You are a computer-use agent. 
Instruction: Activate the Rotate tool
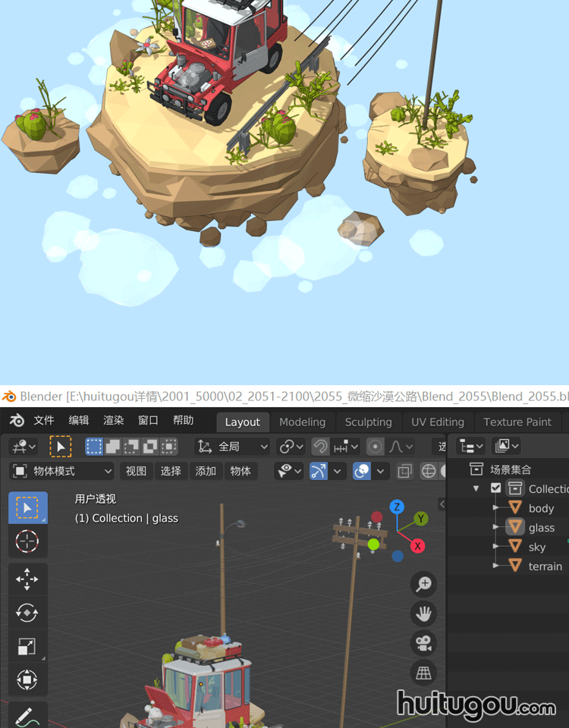[27, 613]
